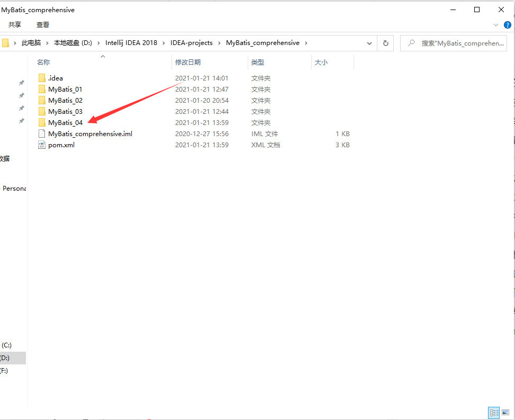
Task: Click the first pinned item pin icon
Action: (x=21, y=83)
